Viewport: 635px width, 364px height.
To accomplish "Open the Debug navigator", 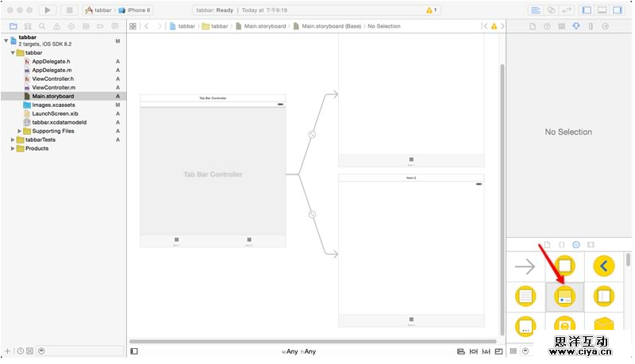I will tap(86, 26).
